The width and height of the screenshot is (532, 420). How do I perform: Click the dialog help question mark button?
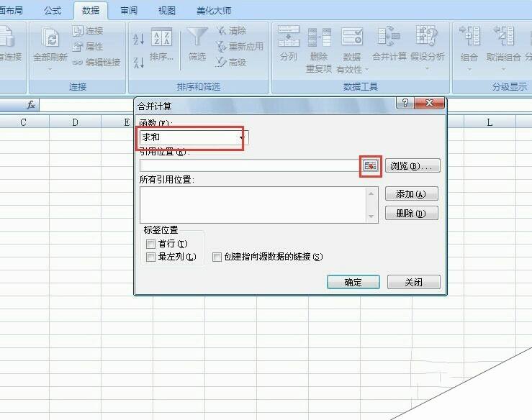coord(405,103)
